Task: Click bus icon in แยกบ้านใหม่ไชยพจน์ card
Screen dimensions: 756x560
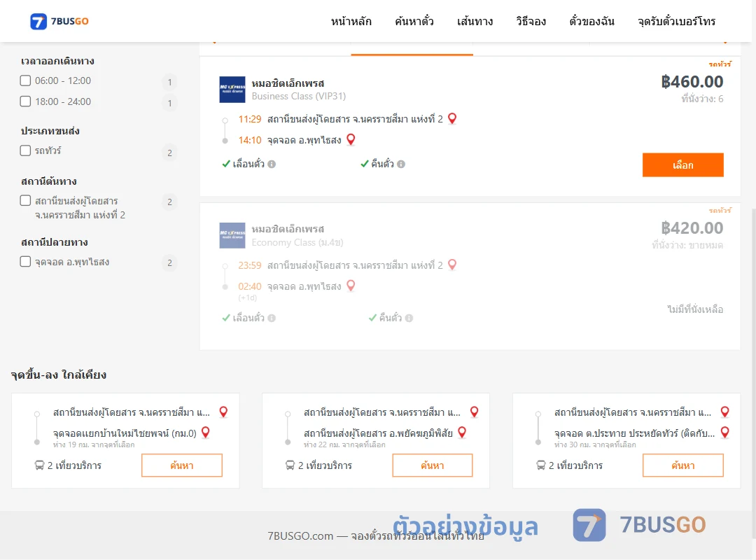Action: point(39,465)
